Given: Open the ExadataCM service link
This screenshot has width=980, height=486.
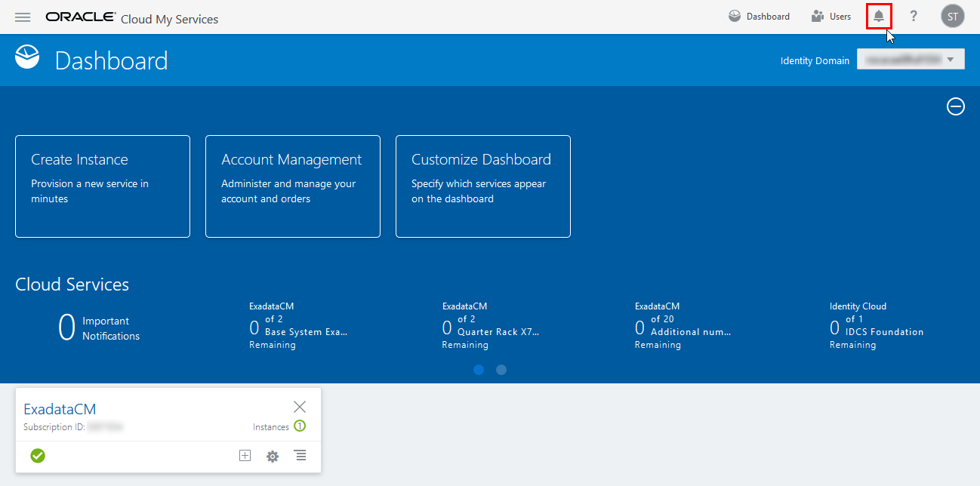Looking at the screenshot, I should pyautogui.click(x=60, y=409).
